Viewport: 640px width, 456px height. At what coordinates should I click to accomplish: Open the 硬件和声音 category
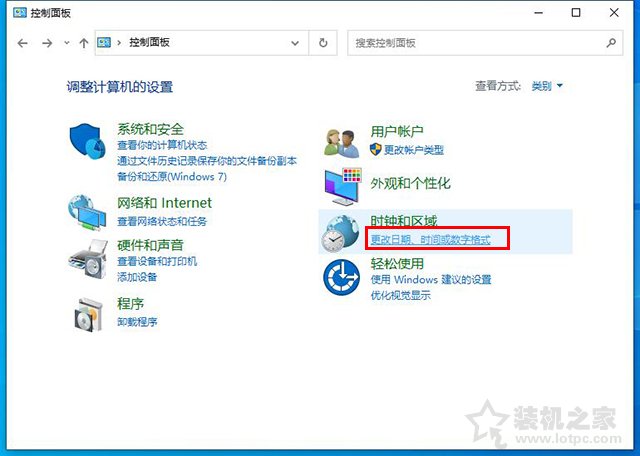(x=150, y=245)
